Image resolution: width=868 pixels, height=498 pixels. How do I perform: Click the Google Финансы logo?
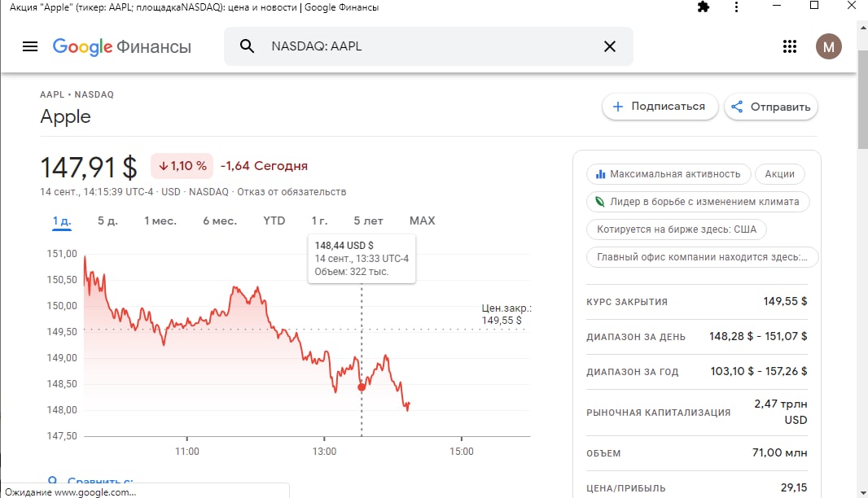(x=122, y=46)
